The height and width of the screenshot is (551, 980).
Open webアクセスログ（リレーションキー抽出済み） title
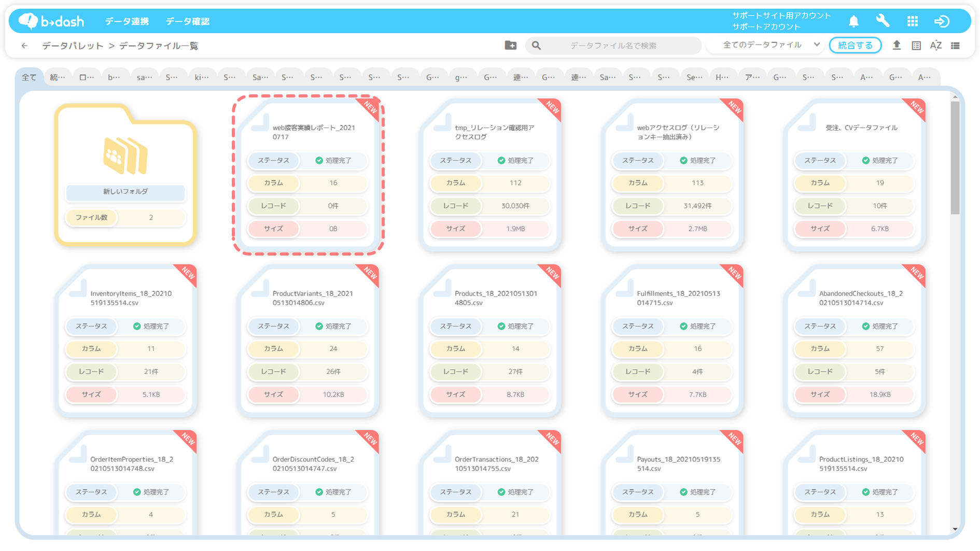pos(678,132)
